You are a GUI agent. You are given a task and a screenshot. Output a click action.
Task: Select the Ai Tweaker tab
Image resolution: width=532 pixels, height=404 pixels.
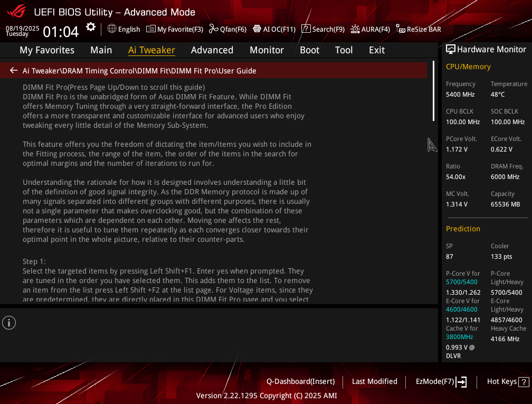click(x=151, y=50)
